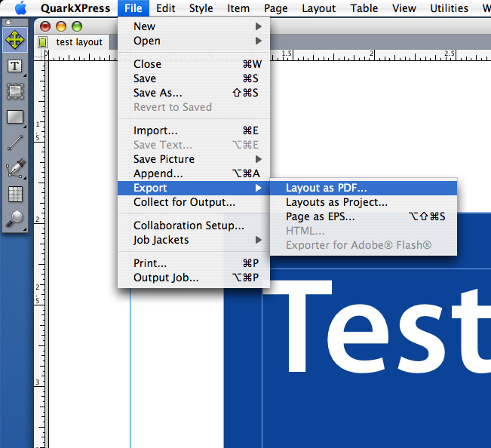Expand the Save Picture submenu

194,159
